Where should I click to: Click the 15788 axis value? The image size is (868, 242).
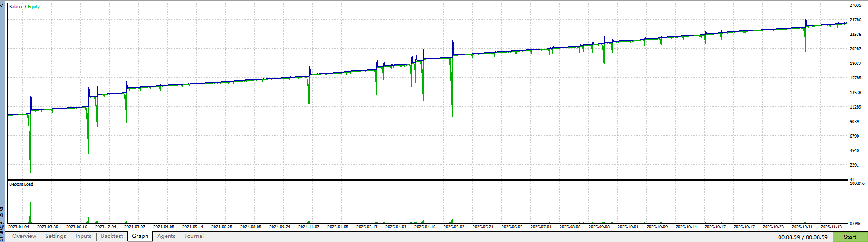855,78
